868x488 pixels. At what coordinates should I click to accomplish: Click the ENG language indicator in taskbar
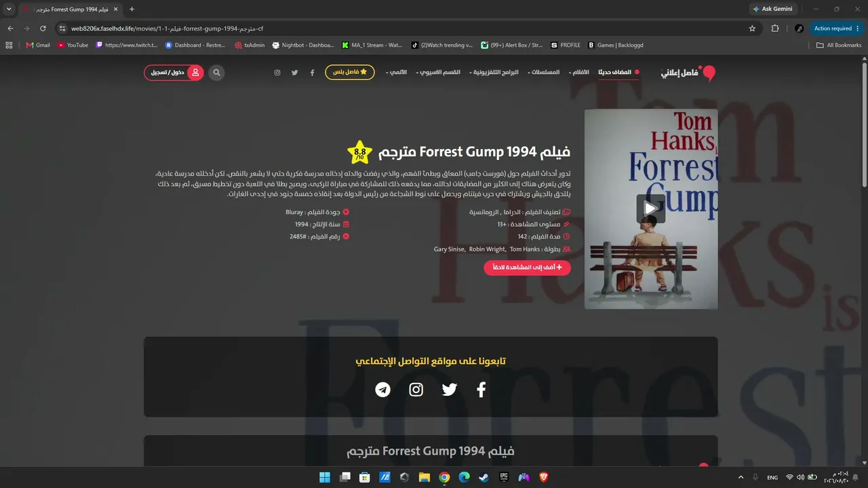(772, 477)
